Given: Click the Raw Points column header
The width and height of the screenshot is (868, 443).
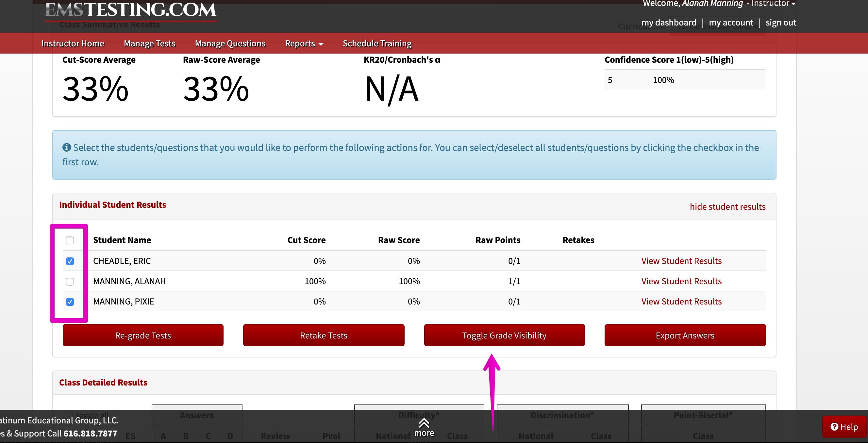Looking at the screenshot, I should point(498,240).
